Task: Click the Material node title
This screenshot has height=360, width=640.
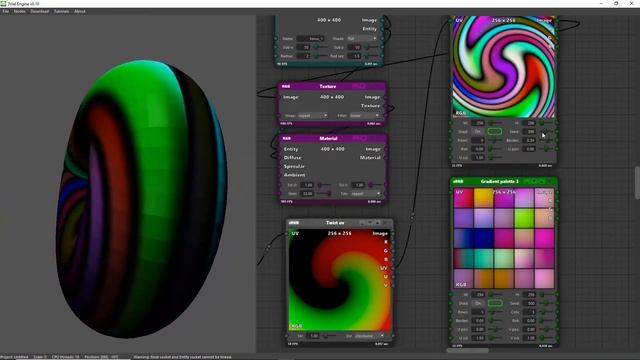Action: coord(328,138)
